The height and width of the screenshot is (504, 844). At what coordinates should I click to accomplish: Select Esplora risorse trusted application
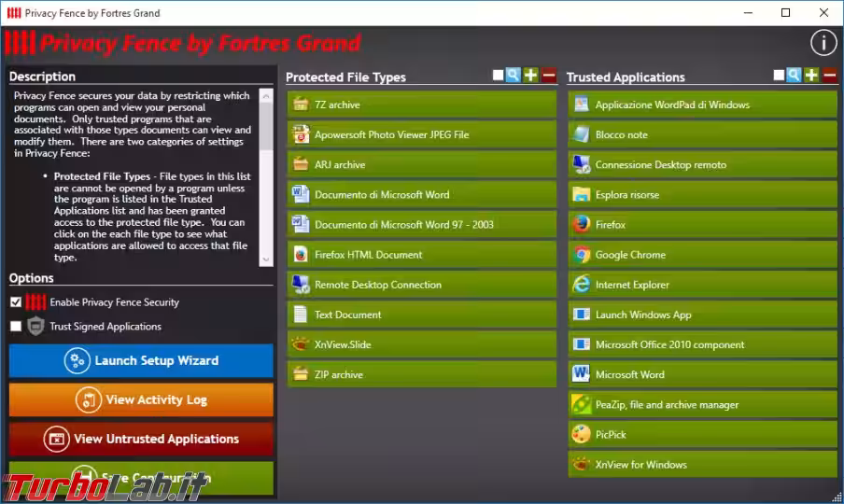703,195
